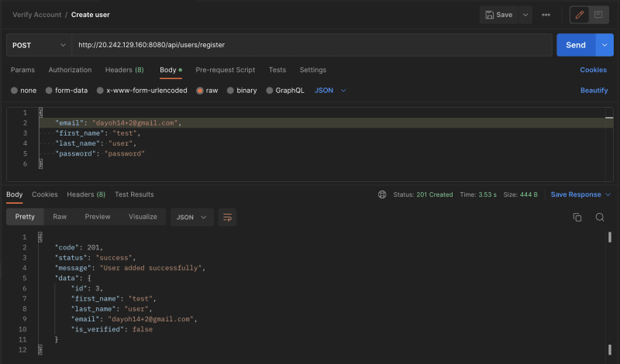Click the Time 3.53 s value

pos(487,194)
